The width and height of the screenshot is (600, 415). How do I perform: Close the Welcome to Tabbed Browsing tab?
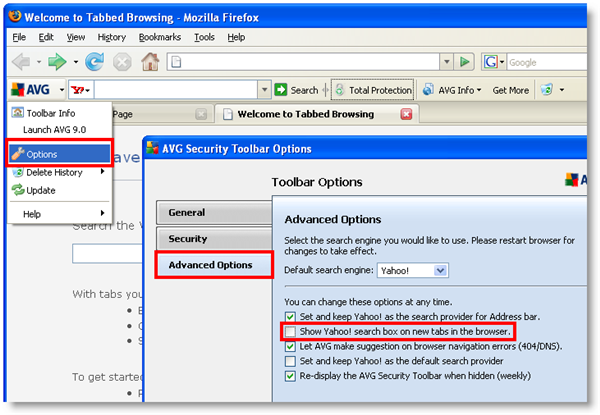[406, 114]
